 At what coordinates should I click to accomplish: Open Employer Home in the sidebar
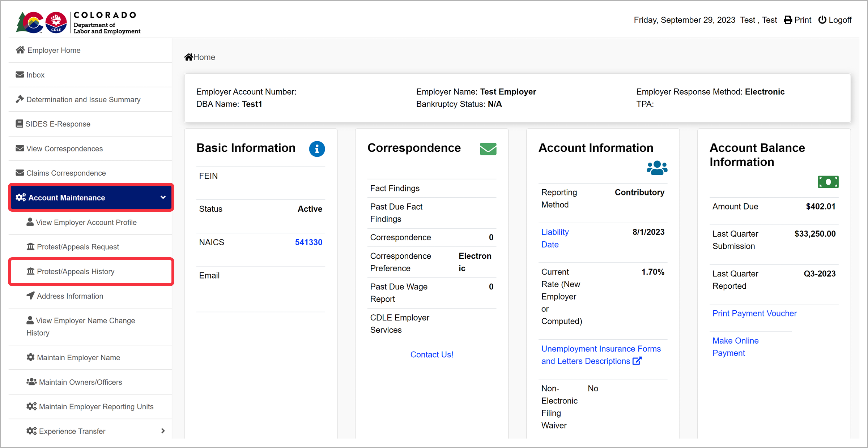point(54,50)
